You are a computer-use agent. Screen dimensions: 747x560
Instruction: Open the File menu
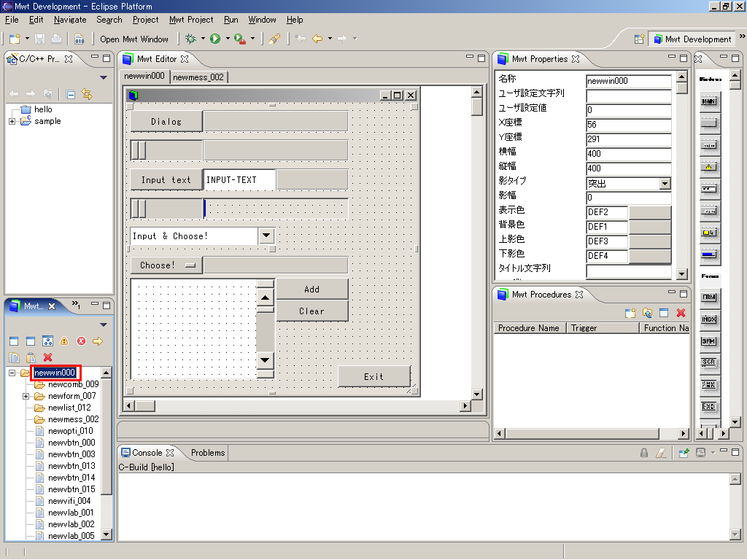(x=12, y=20)
